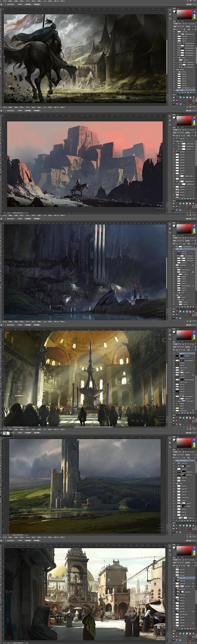Lock all padlock icon in knight-painting Layers panel

(184, 29)
